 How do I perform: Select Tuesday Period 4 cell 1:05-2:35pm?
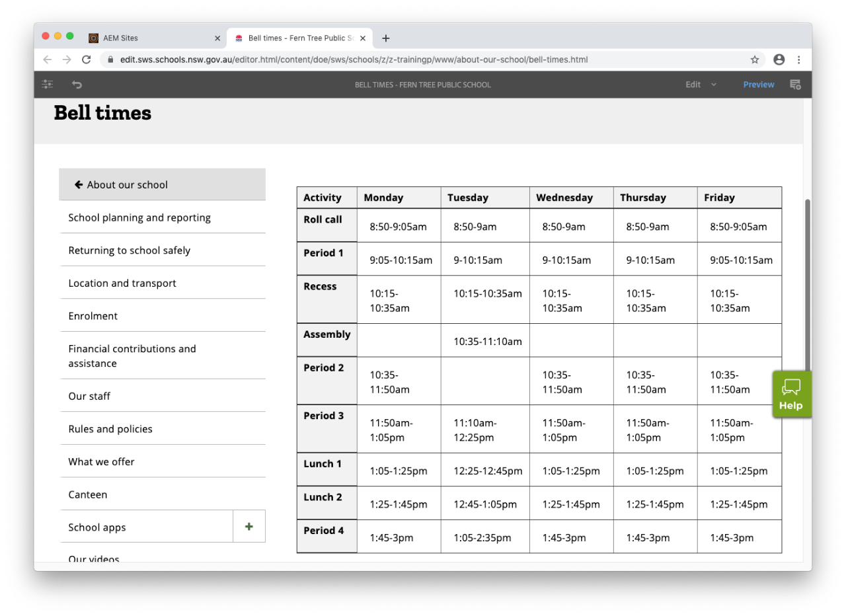[x=485, y=537]
